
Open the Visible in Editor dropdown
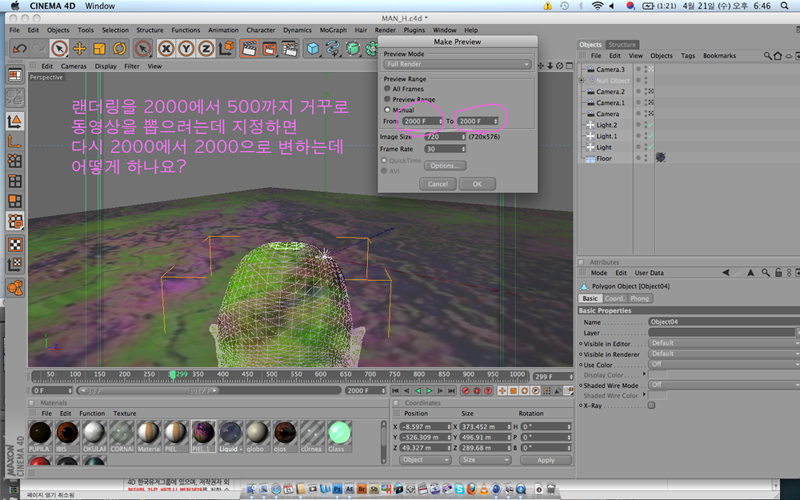[724, 343]
